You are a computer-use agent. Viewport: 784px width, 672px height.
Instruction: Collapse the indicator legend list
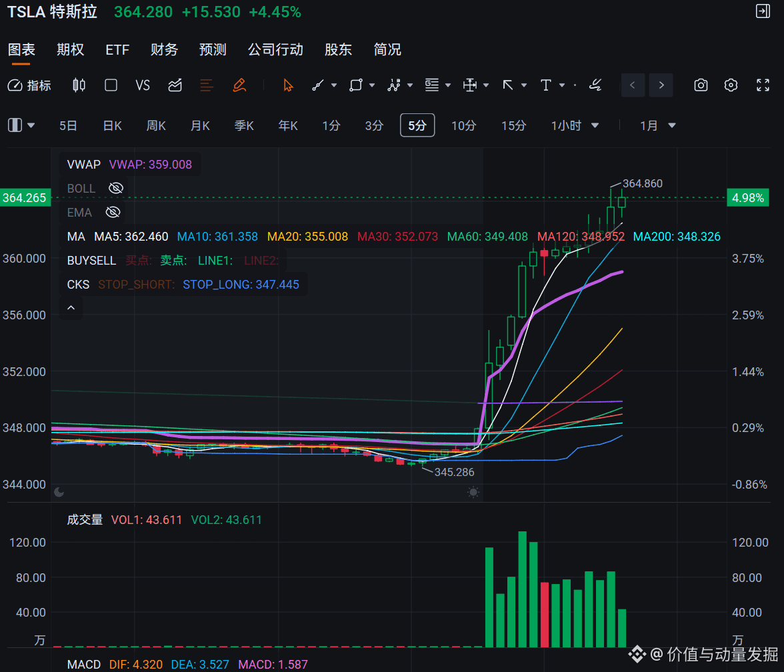pos(71,307)
